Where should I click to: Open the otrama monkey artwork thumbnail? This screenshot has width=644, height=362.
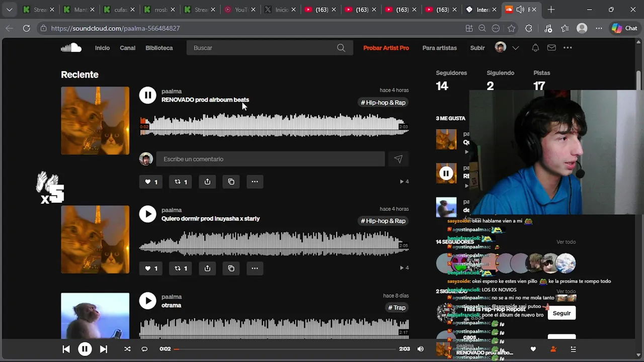pos(95,316)
